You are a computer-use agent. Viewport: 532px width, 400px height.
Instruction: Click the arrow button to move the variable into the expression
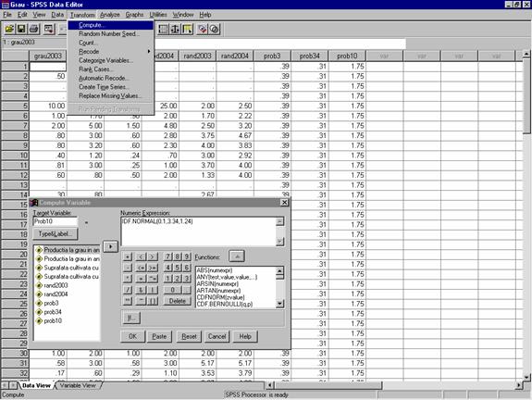click(111, 246)
